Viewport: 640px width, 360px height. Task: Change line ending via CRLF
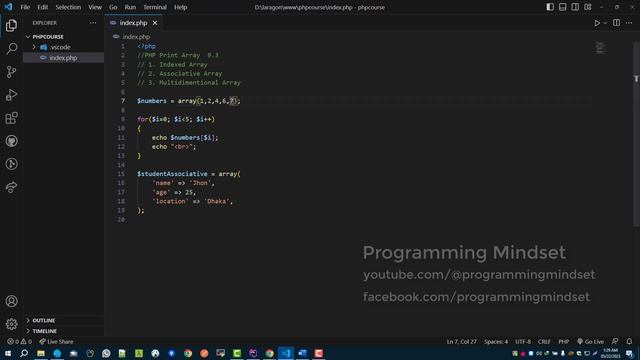coord(544,342)
